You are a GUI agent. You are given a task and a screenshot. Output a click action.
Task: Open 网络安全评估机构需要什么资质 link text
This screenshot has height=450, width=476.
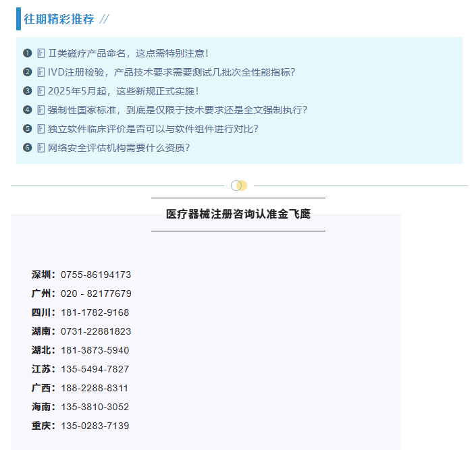119,148
